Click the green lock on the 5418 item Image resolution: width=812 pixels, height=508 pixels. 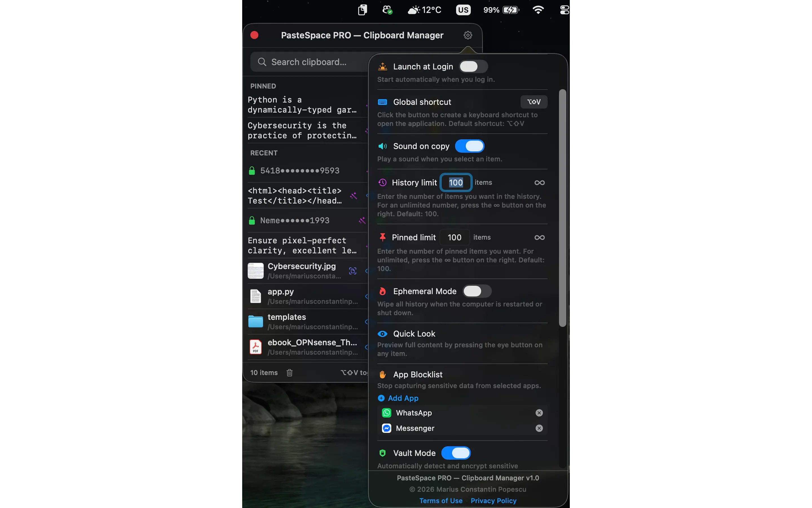tap(252, 171)
